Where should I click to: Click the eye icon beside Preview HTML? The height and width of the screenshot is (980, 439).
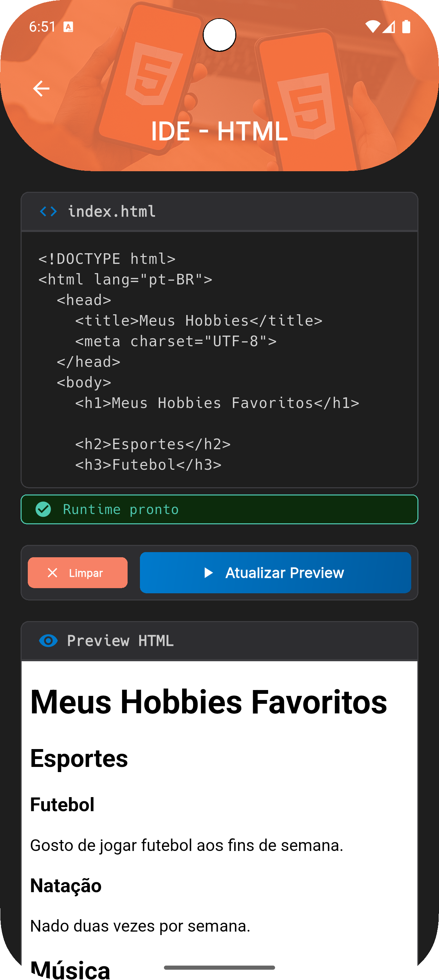coord(48,641)
